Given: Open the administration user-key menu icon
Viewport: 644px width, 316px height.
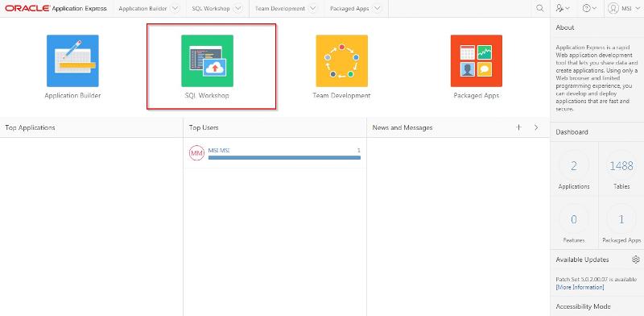Looking at the screenshot, I should (562, 8).
